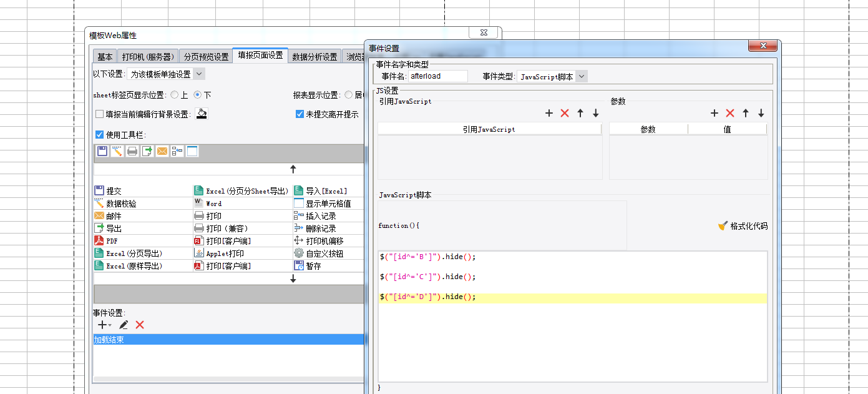Screen dimensions: 868x394
Task: Select the PDF export item
Action: (106, 241)
